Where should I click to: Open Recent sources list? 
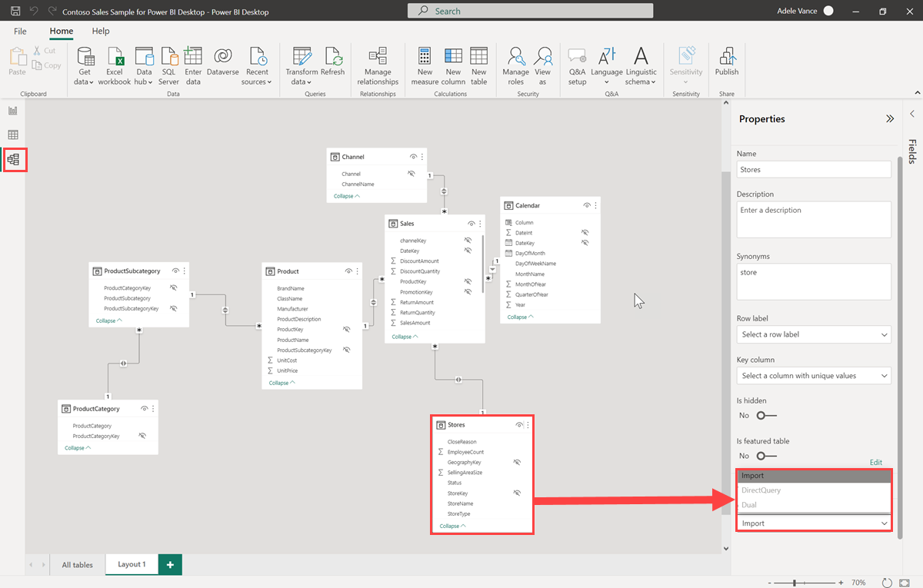pos(257,66)
